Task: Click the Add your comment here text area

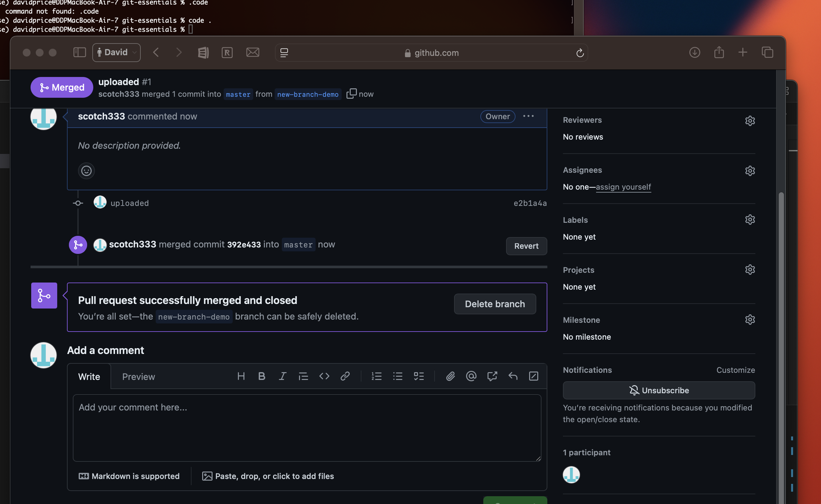Action: (x=307, y=428)
